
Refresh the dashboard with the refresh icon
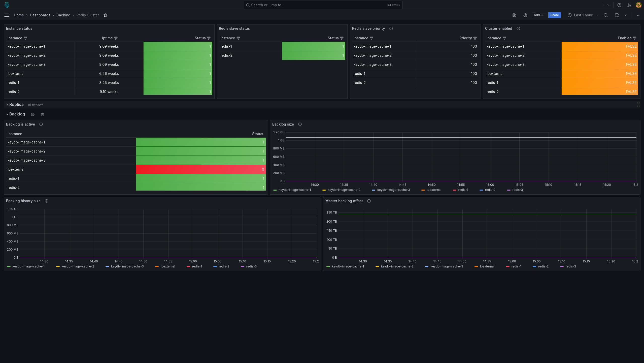tap(617, 15)
